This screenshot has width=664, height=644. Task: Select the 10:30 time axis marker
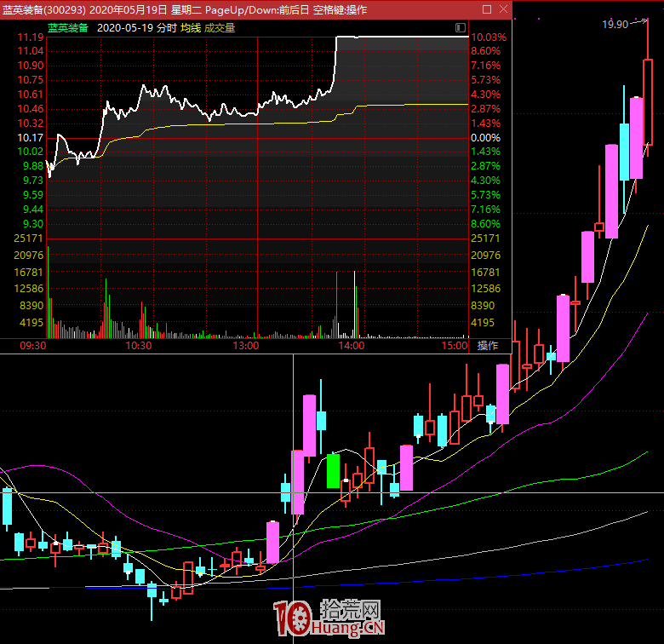[x=139, y=347]
